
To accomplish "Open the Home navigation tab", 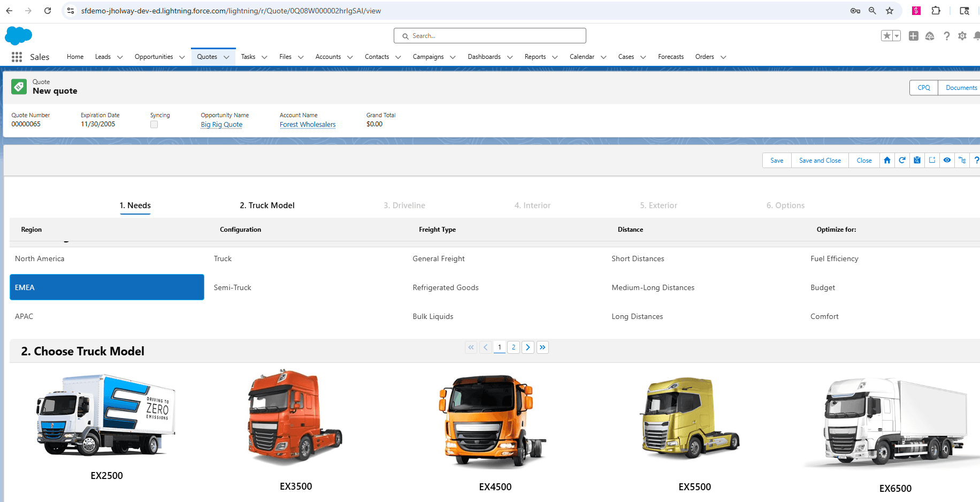I will click(x=75, y=57).
